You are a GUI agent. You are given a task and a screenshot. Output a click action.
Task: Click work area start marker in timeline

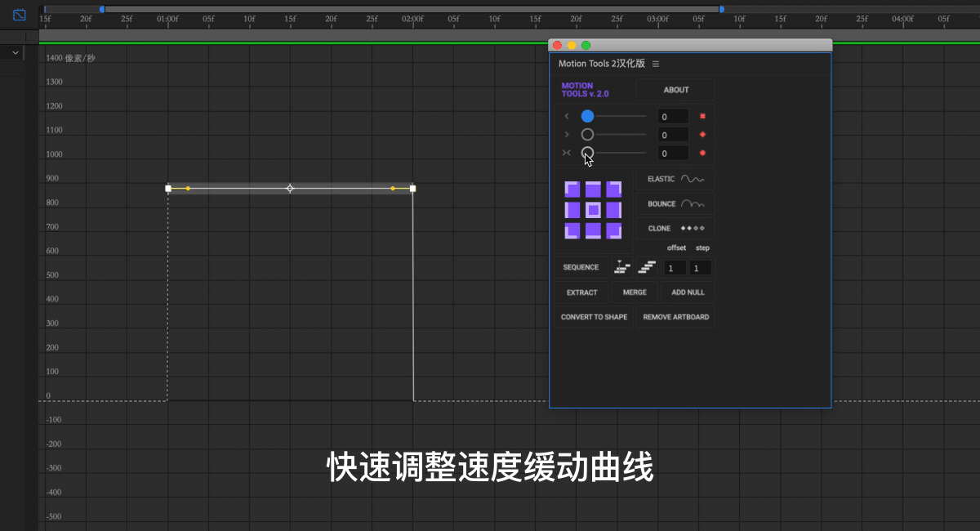(102, 9)
